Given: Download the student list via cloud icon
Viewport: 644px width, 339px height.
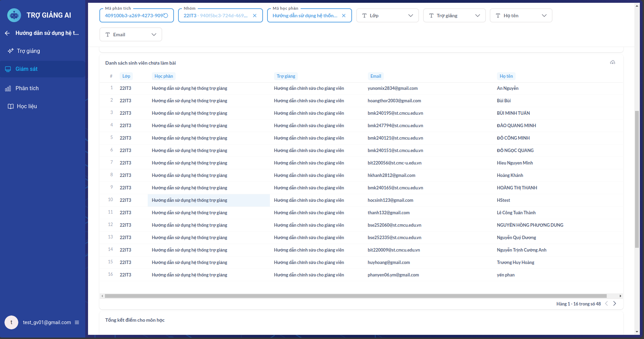Looking at the screenshot, I should point(613,63).
